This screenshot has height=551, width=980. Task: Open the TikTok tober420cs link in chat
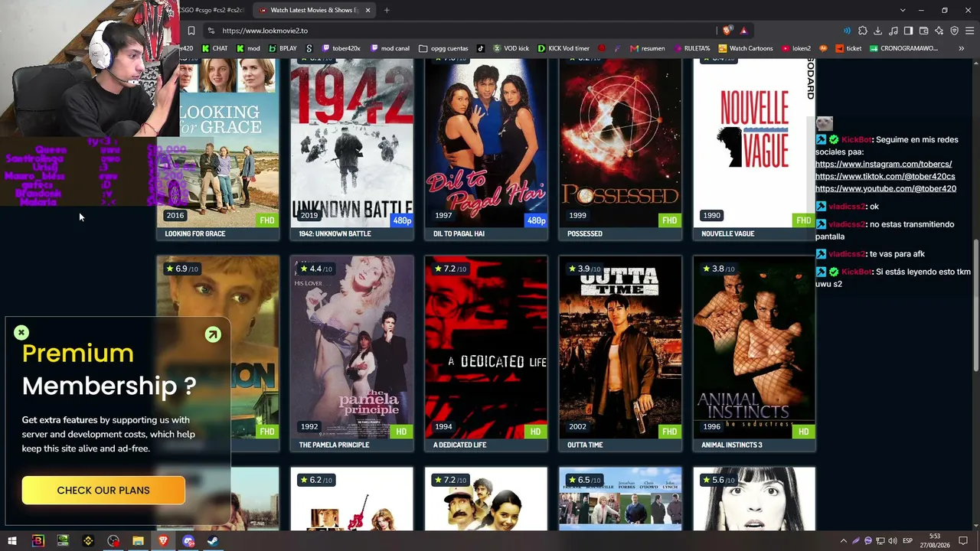885,176
